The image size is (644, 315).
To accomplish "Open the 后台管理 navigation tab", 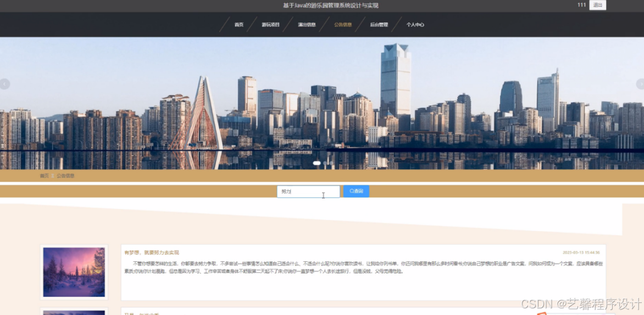I will (379, 25).
